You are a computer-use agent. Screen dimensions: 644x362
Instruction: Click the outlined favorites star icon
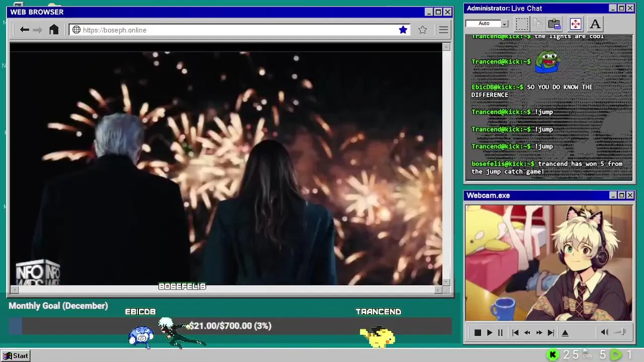[423, 30]
